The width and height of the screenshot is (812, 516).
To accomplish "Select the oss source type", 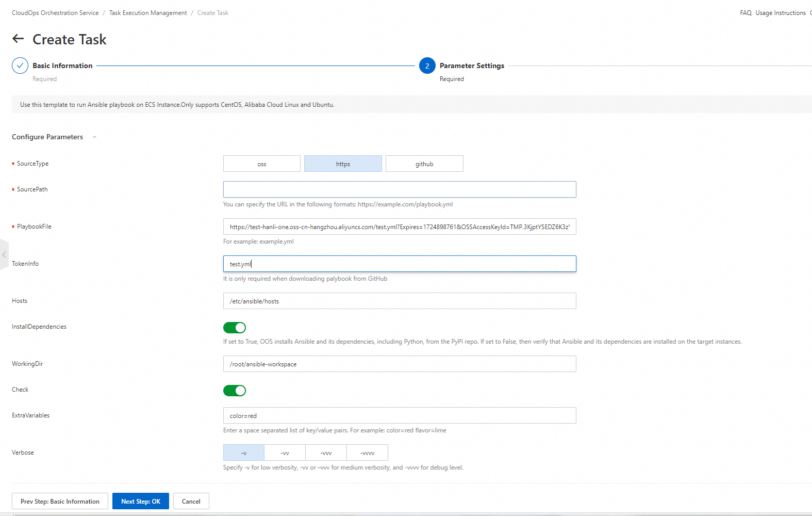I will tap(262, 164).
